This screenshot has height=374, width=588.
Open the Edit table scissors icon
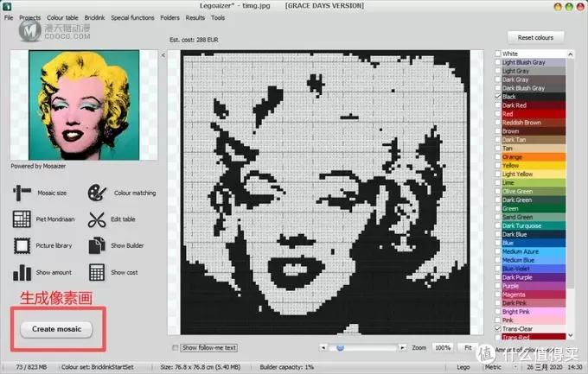pyautogui.click(x=97, y=219)
